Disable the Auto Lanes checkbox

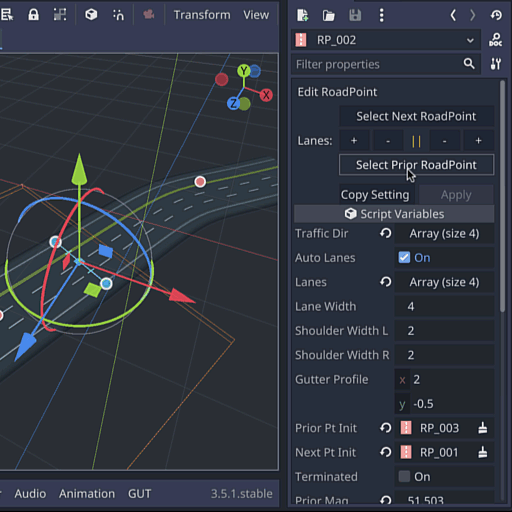click(x=404, y=258)
